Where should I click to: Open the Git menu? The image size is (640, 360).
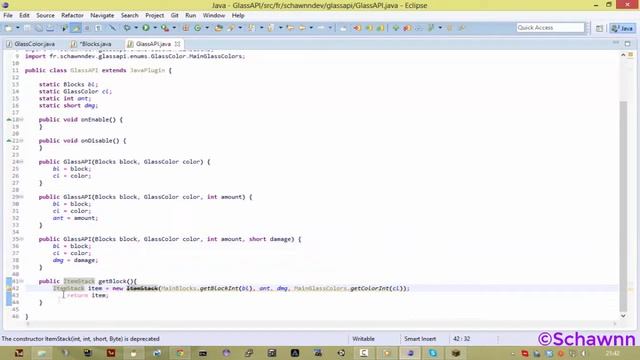pyautogui.click(x=175, y=15)
